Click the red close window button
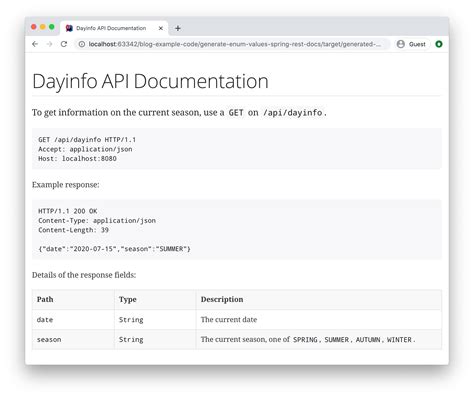Screen dimensions: 474x398 click(34, 27)
